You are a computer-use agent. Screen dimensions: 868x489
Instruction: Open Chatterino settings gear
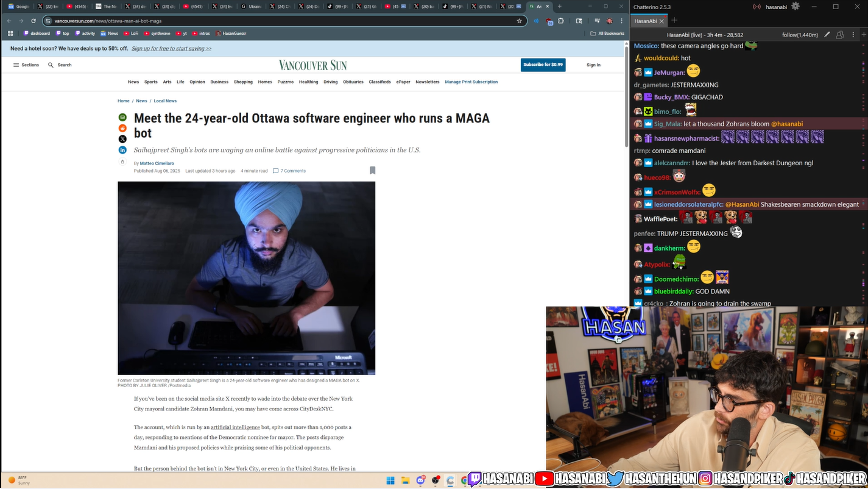point(796,6)
